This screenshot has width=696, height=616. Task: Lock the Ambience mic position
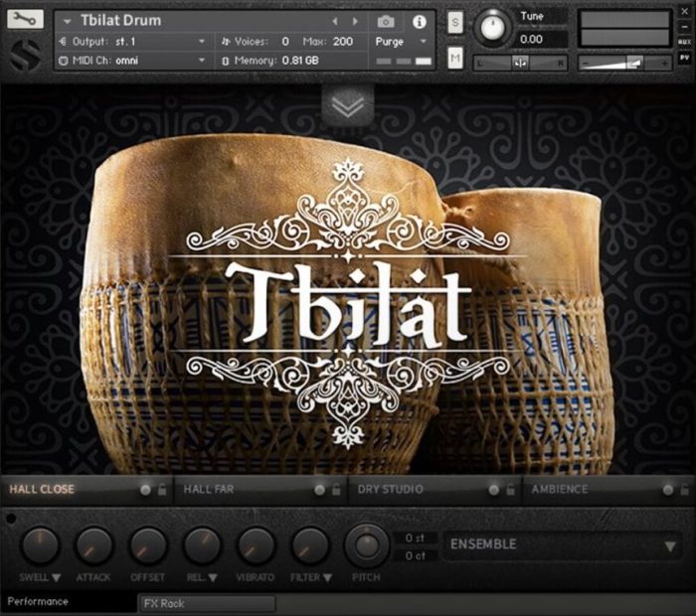coord(684,490)
